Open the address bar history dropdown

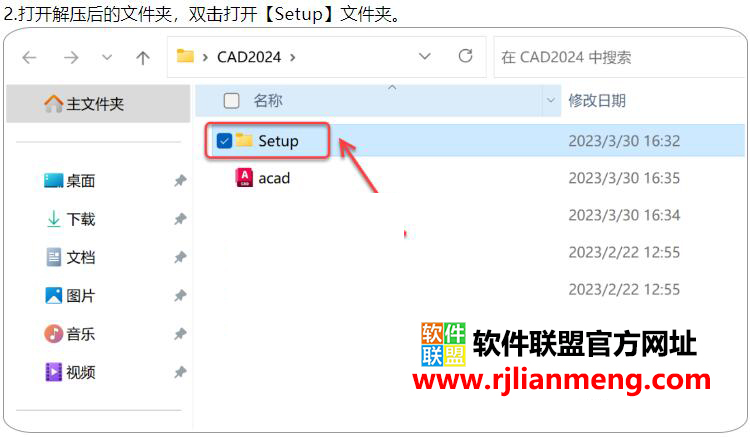click(425, 56)
